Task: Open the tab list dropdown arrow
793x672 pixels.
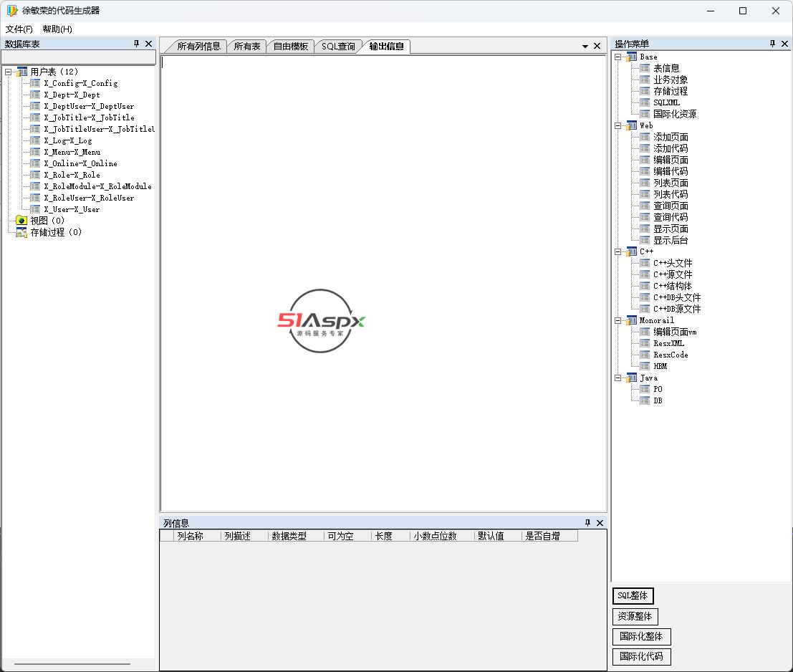Action: [x=585, y=46]
